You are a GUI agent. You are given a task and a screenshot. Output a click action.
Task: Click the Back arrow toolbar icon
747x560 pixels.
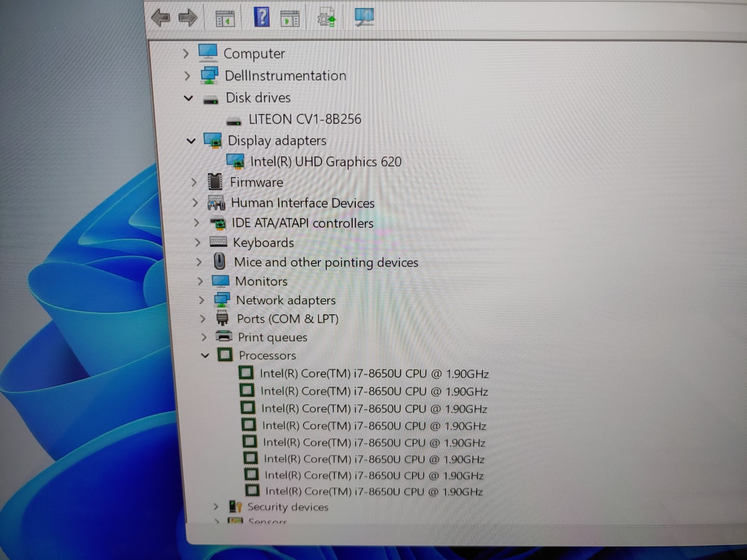(161, 18)
